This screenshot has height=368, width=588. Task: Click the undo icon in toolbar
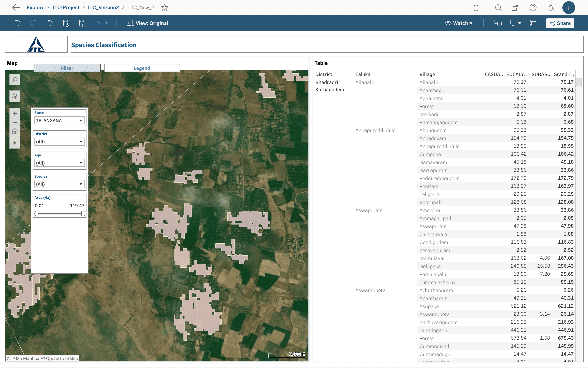(x=18, y=23)
